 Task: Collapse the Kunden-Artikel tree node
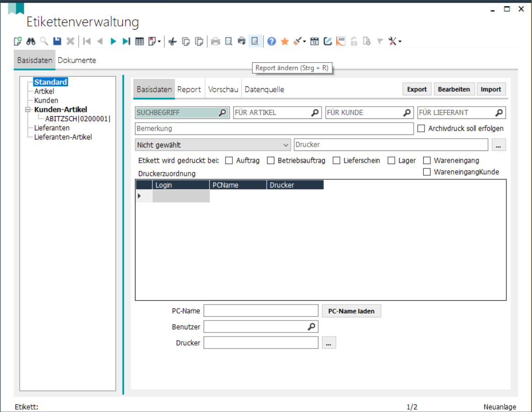[27, 110]
